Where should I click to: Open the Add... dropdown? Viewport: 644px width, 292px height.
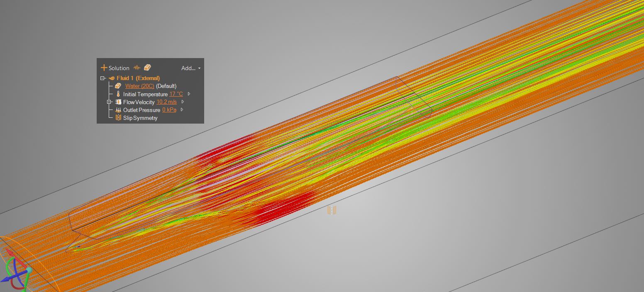[191, 68]
